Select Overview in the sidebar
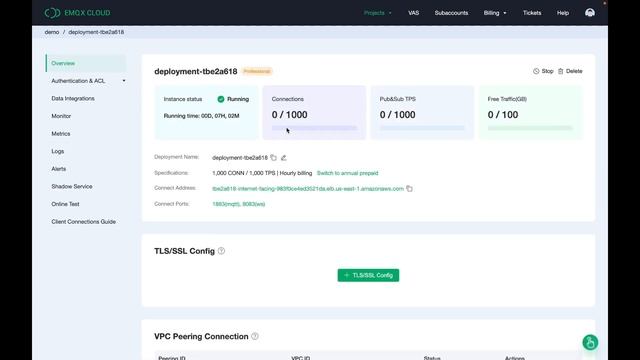 point(86,63)
